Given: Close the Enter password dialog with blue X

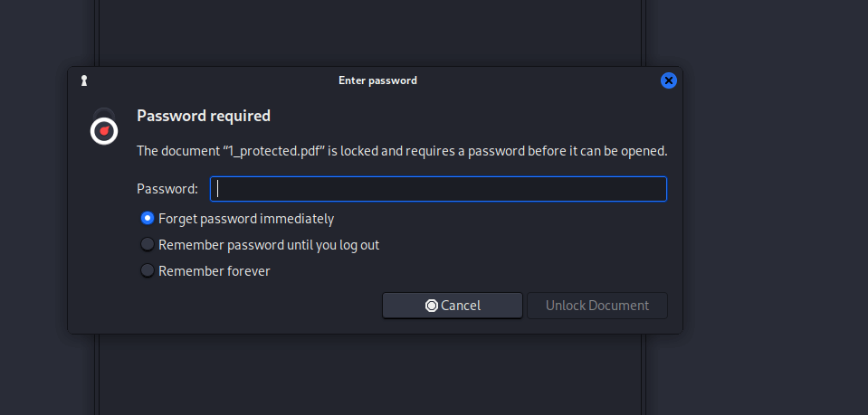Looking at the screenshot, I should pos(669,80).
